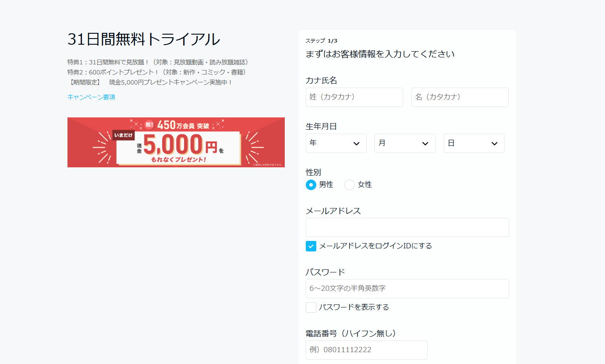
Task: Click the month dropdown chevron arrow
Action: [425, 143]
